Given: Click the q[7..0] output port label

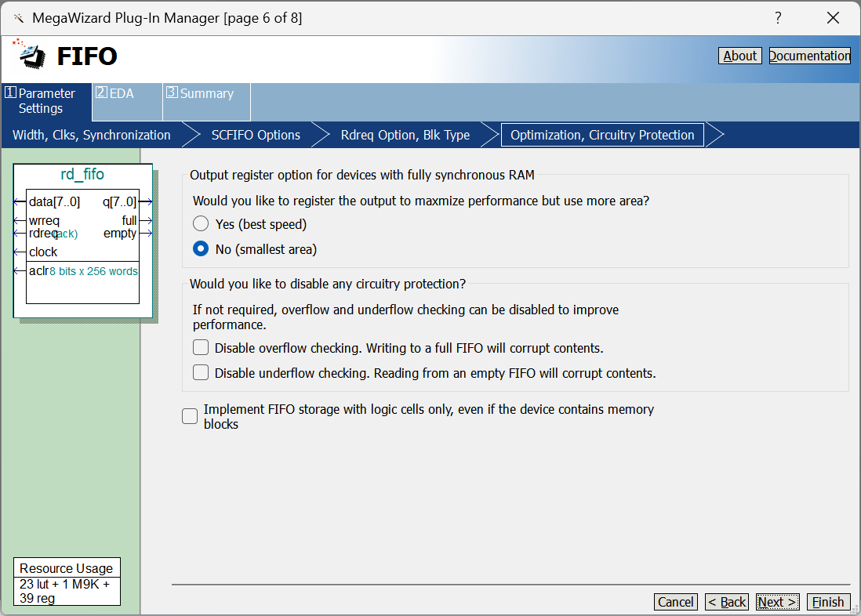Looking at the screenshot, I should click(119, 202).
